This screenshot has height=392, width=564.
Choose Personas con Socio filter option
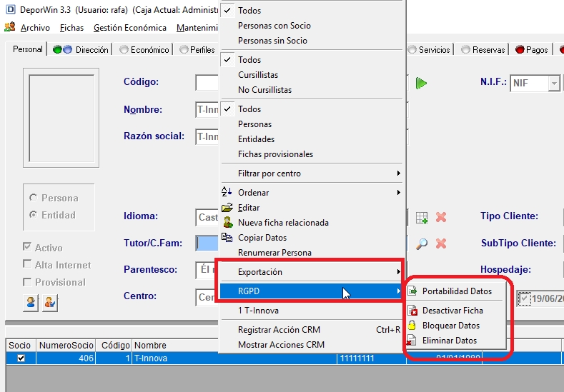click(274, 26)
